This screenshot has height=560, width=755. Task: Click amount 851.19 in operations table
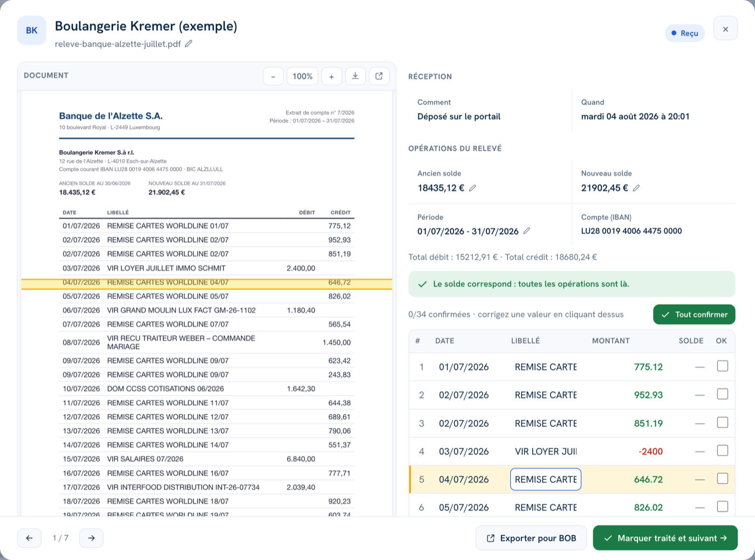(648, 424)
